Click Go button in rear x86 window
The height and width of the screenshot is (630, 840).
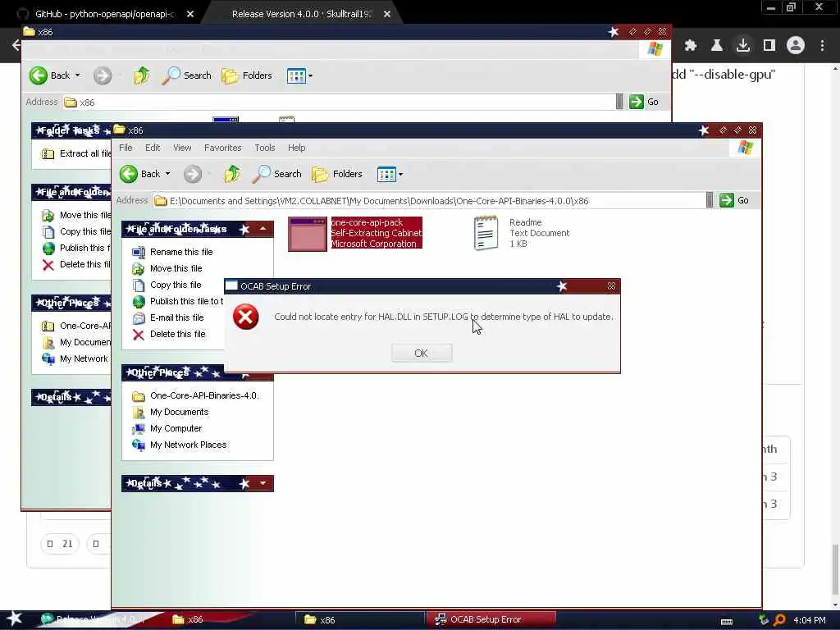644,102
